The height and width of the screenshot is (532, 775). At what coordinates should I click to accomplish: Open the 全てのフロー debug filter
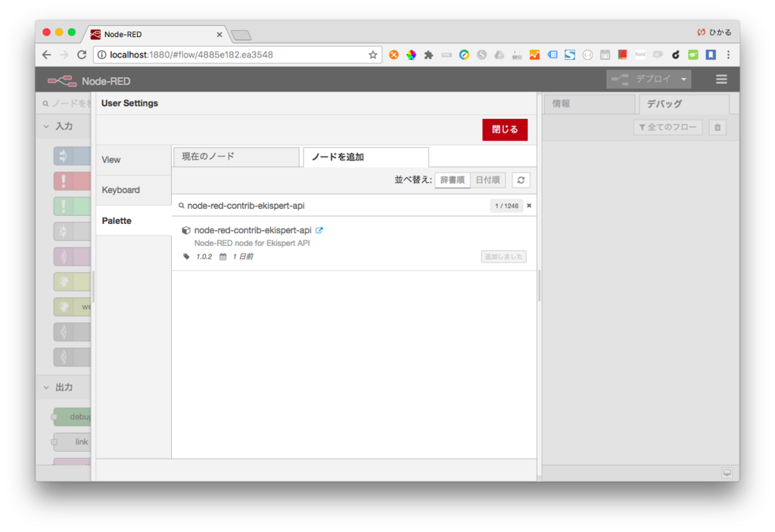click(x=668, y=128)
